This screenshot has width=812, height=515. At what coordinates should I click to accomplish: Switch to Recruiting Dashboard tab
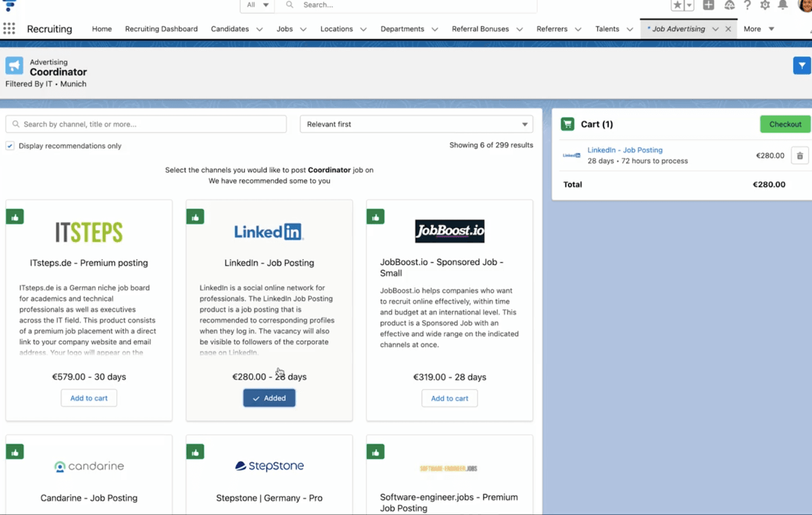(161, 29)
